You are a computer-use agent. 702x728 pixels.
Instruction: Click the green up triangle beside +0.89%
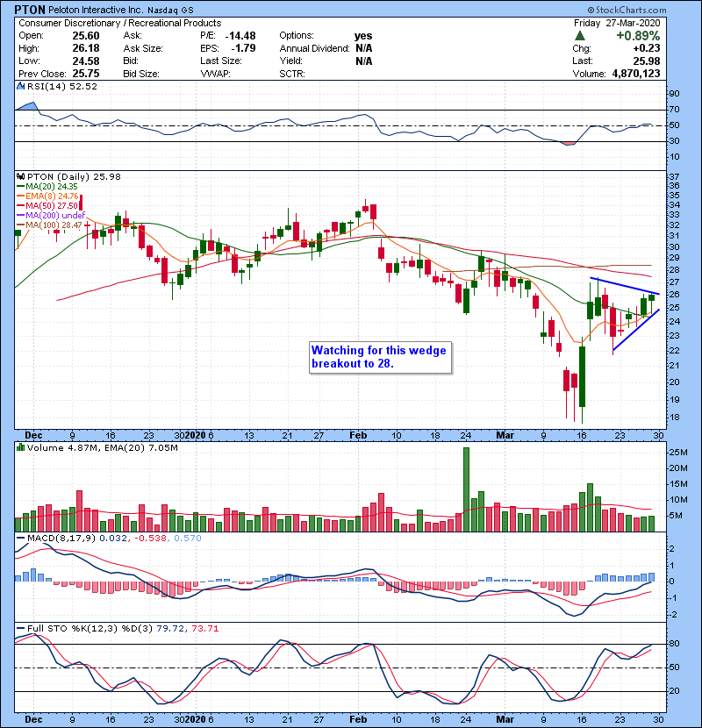(580, 36)
